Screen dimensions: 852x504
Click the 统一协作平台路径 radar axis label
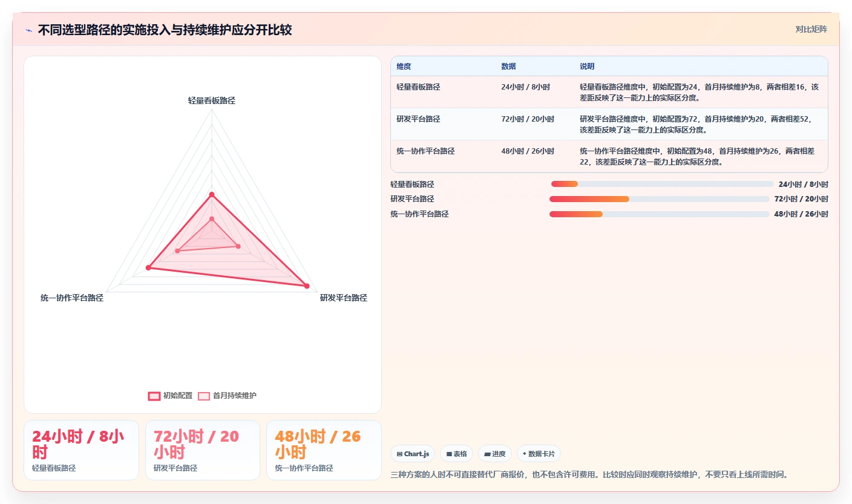click(72, 298)
